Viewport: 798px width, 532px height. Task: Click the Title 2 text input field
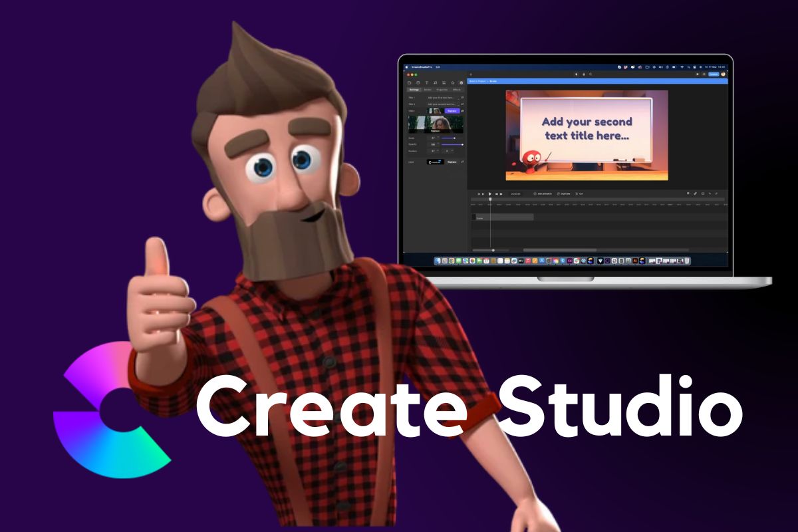[x=443, y=104]
